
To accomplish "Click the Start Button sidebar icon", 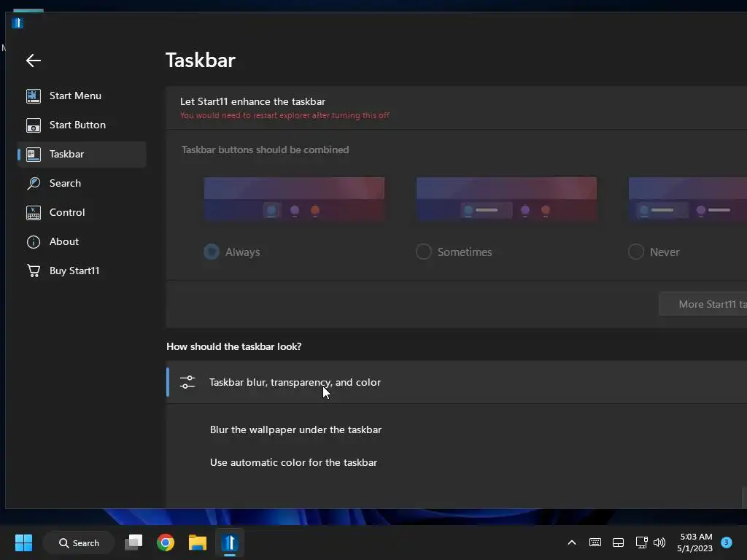I will click(x=34, y=125).
